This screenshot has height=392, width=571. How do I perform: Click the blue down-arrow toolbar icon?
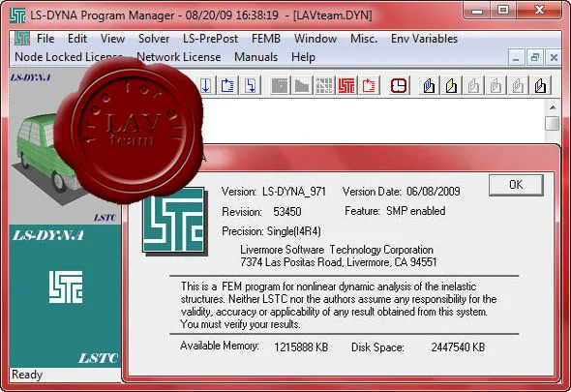click(x=206, y=85)
